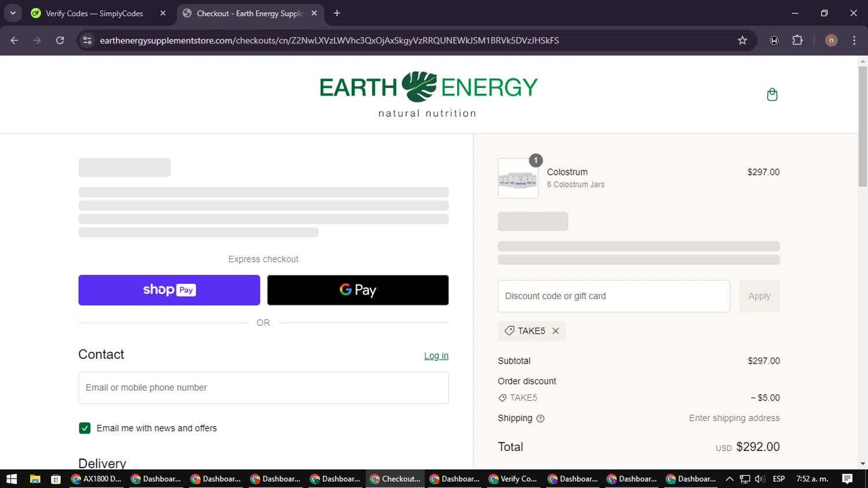Bookmark this page with the star icon
The height and width of the screenshot is (488, 868).
742,41
